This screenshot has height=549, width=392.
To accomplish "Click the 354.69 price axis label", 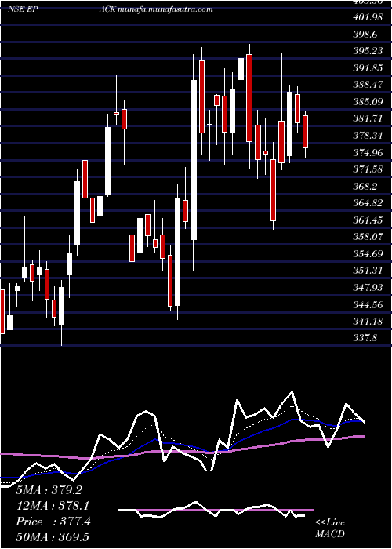I will tap(368, 254).
